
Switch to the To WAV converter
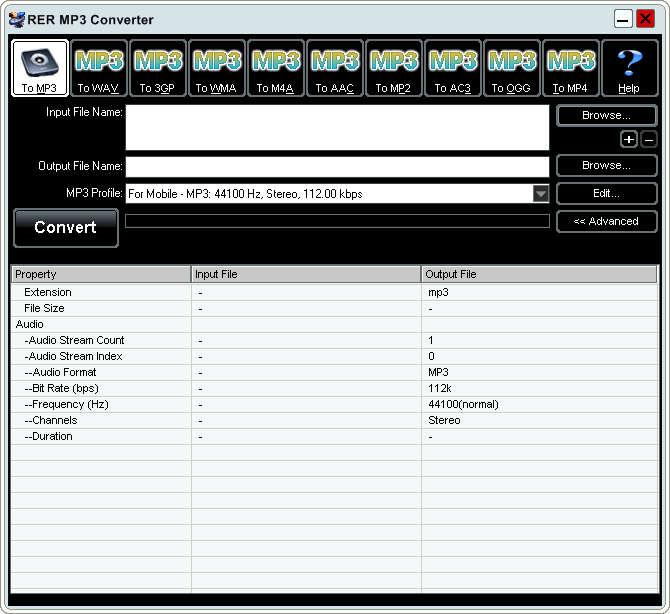[100, 68]
